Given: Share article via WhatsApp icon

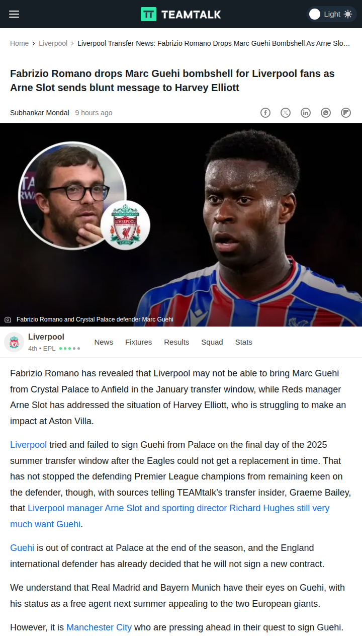Looking at the screenshot, I should [326, 113].
